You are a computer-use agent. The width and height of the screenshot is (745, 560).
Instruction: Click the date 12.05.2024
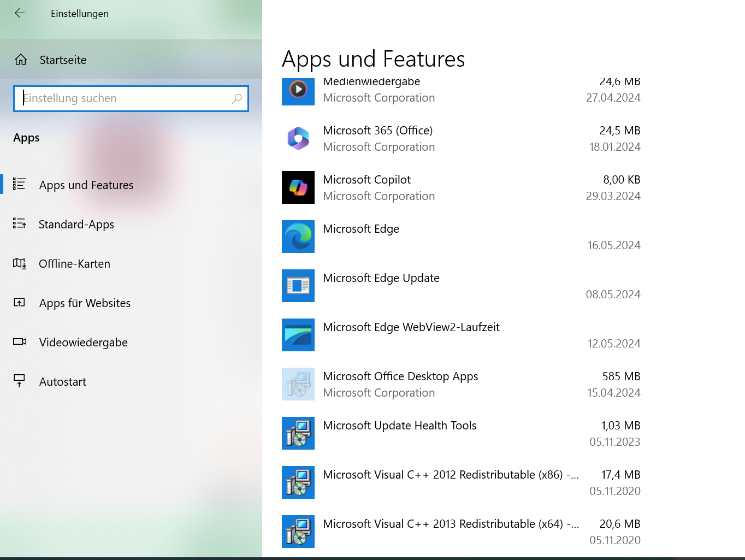tap(614, 344)
